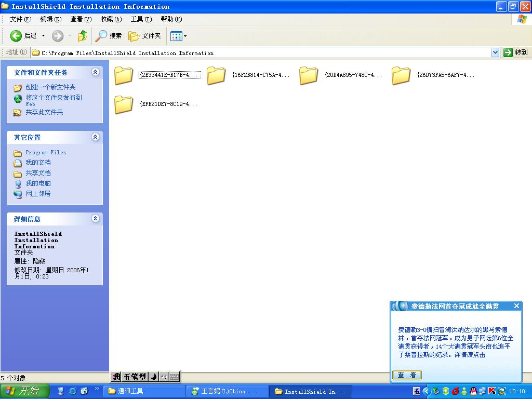Open the 编辑(E) menu
The width and height of the screenshot is (532, 399).
50,19
